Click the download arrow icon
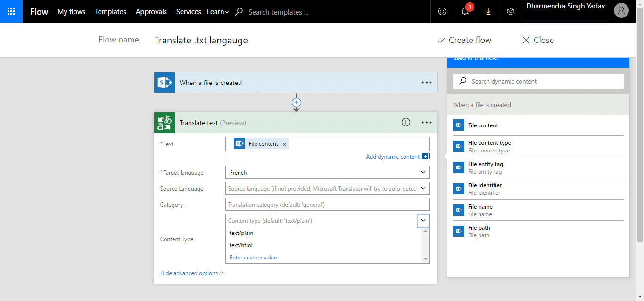 pyautogui.click(x=488, y=12)
